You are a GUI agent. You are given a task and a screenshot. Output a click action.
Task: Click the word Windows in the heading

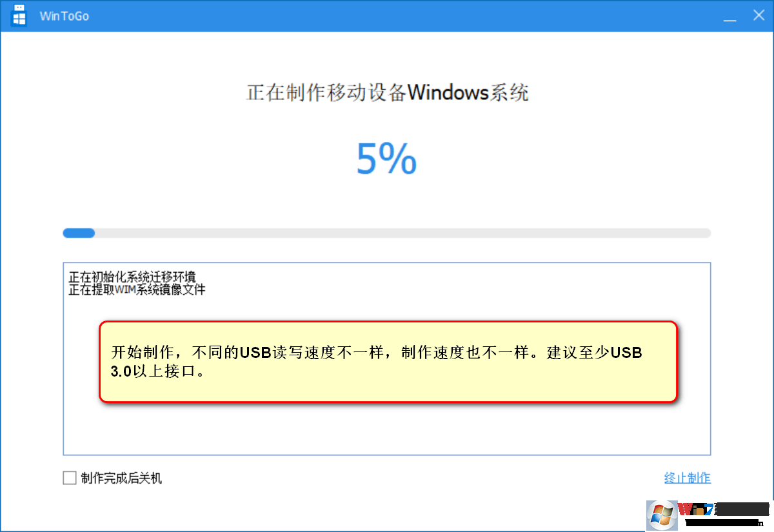point(448,92)
